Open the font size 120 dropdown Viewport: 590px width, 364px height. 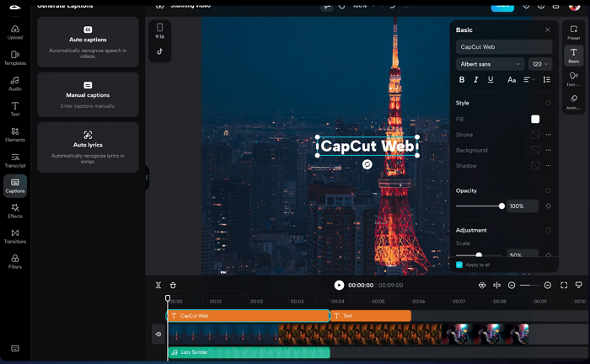[x=540, y=64]
